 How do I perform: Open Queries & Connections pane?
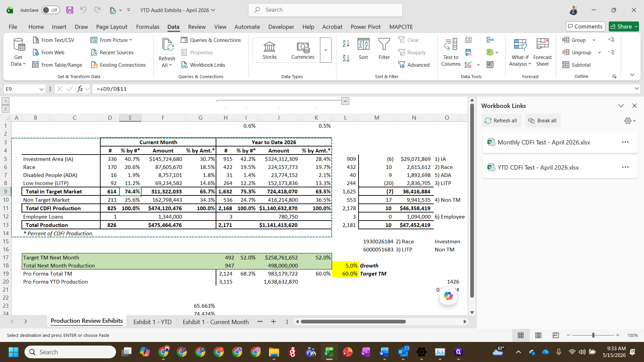click(211, 40)
